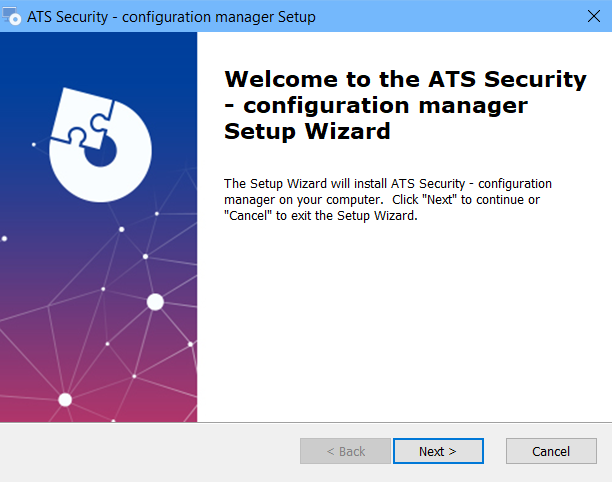
Task: Click the window title 'ATS Security - configuration manager Setup'
Action: tap(171, 17)
